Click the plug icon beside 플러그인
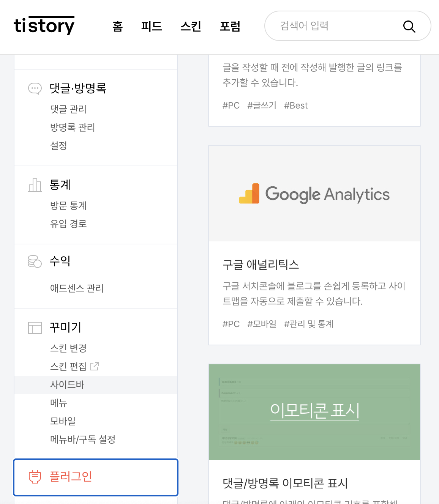 35,476
